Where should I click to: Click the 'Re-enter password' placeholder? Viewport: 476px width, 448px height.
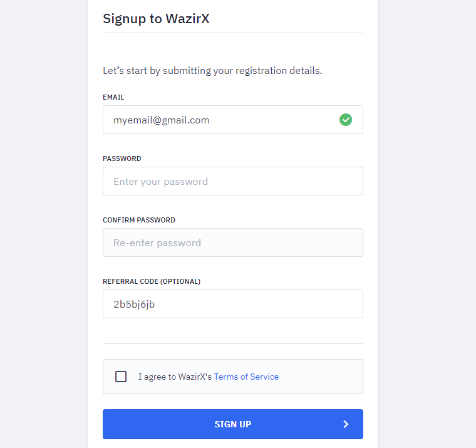pyautogui.click(x=157, y=243)
